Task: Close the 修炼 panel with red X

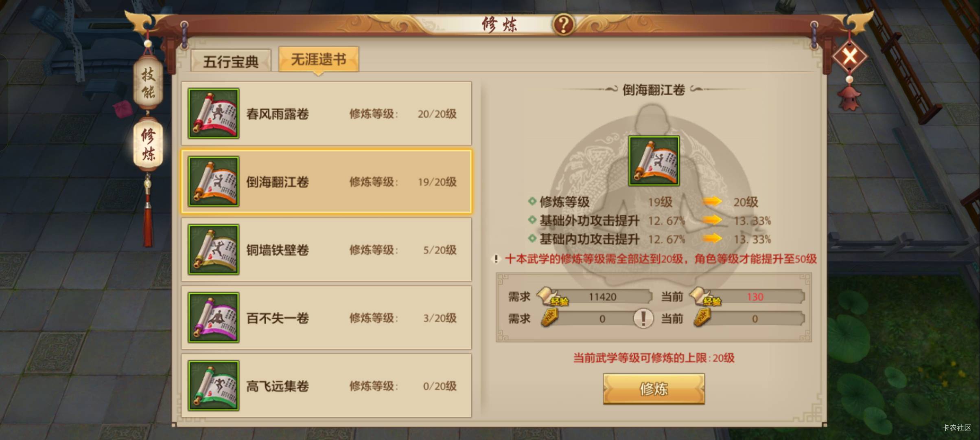Action: click(850, 55)
